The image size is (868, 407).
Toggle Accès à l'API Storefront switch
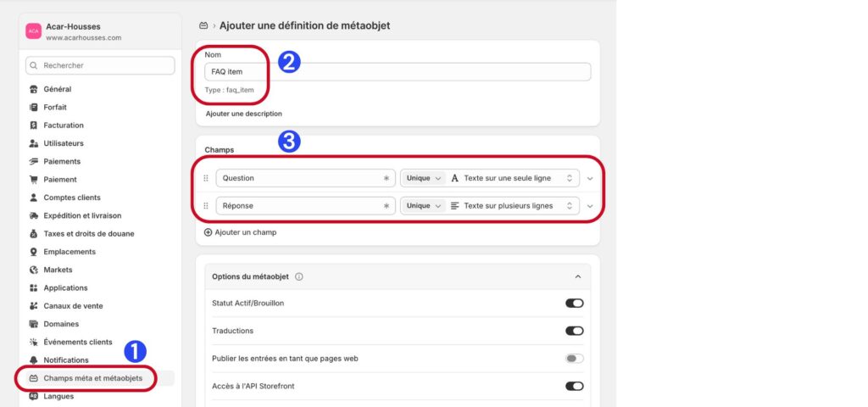[574, 387]
